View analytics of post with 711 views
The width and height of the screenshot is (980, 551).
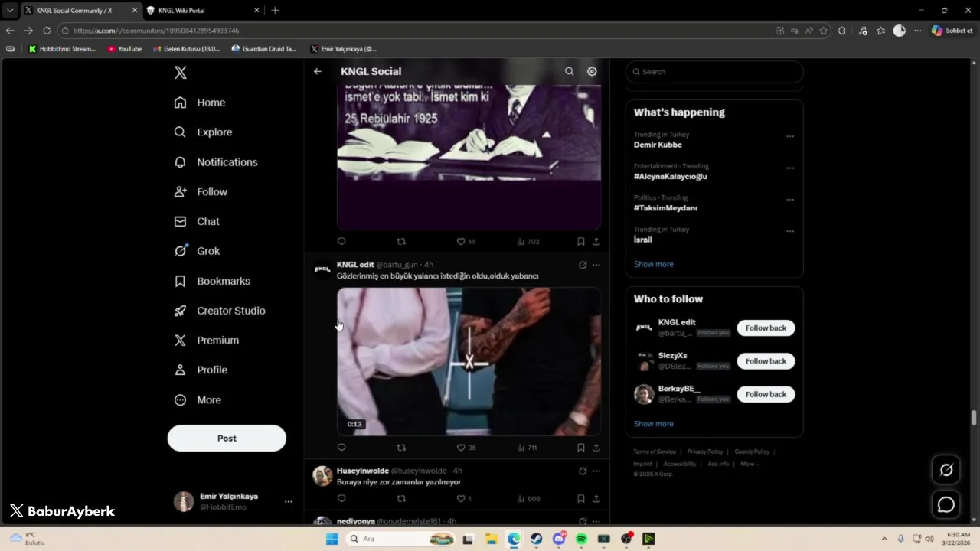coord(527,448)
